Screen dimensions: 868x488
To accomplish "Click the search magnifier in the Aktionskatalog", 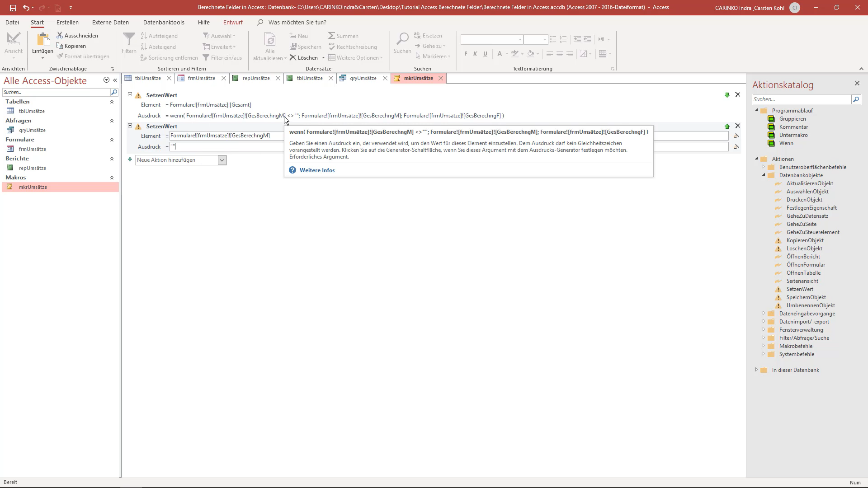I will tap(856, 99).
